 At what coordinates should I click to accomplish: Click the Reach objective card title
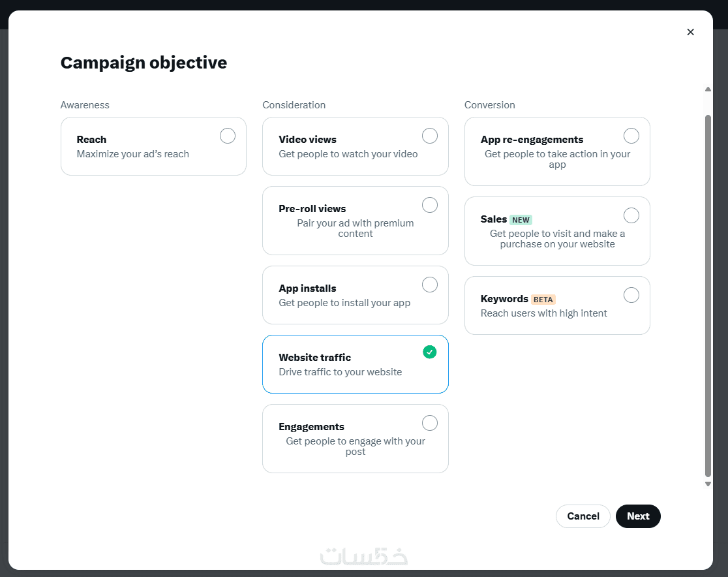(x=91, y=140)
